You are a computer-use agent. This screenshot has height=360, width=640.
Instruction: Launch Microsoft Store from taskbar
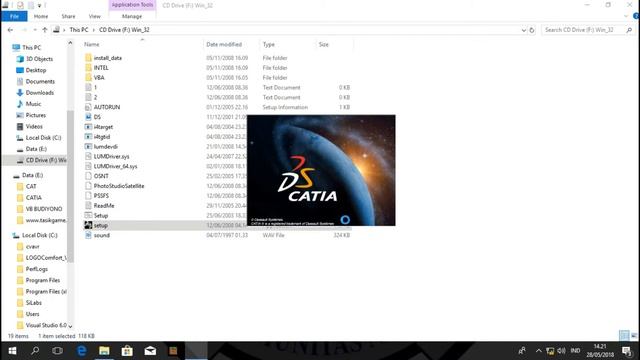[x=127, y=351]
